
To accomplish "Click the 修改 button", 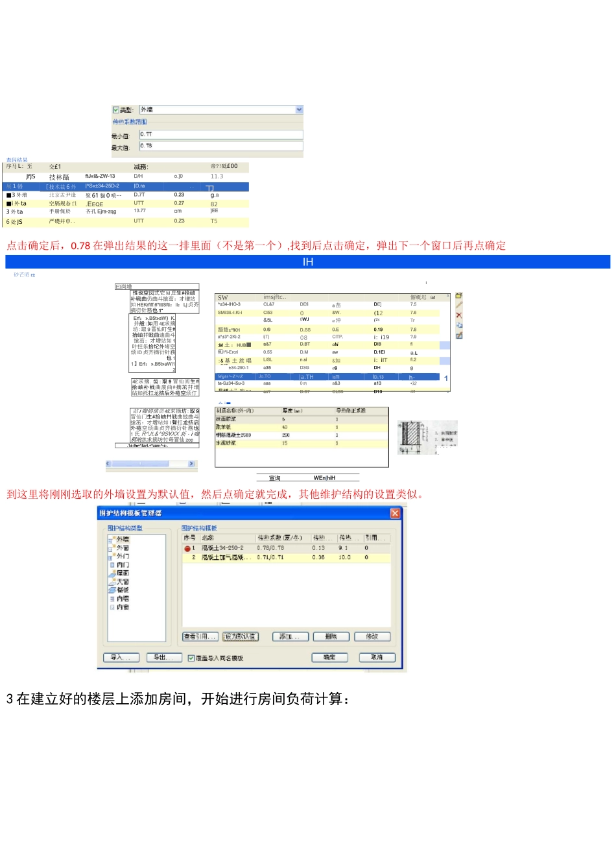I will tap(373, 636).
